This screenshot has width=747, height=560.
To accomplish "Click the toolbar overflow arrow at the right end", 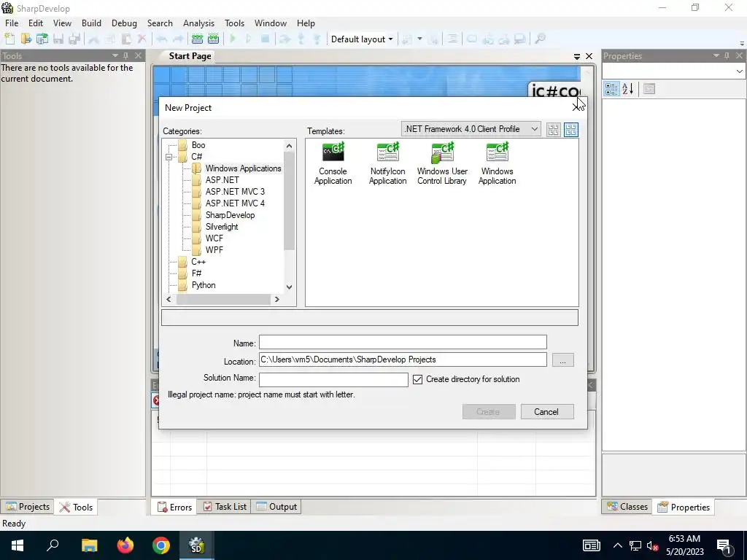I will coord(742,43).
